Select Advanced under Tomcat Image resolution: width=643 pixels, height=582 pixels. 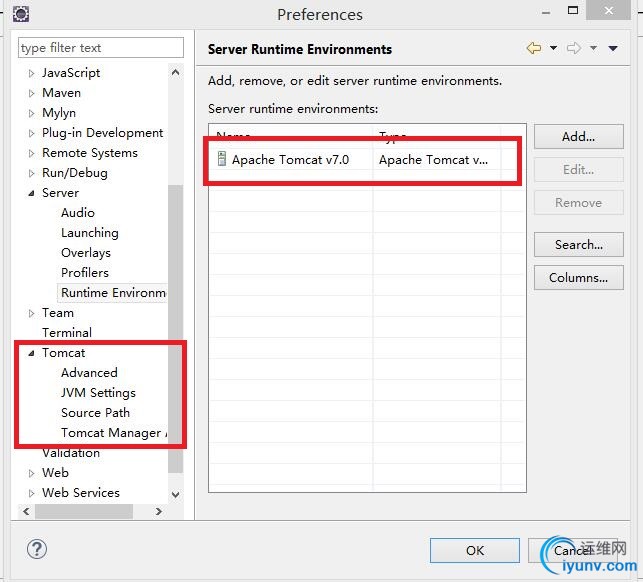[x=89, y=372]
